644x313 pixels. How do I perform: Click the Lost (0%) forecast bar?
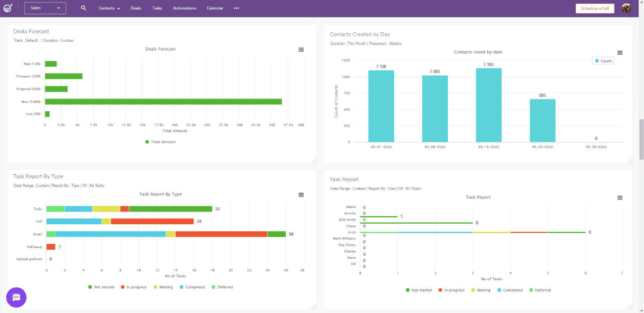47,114
